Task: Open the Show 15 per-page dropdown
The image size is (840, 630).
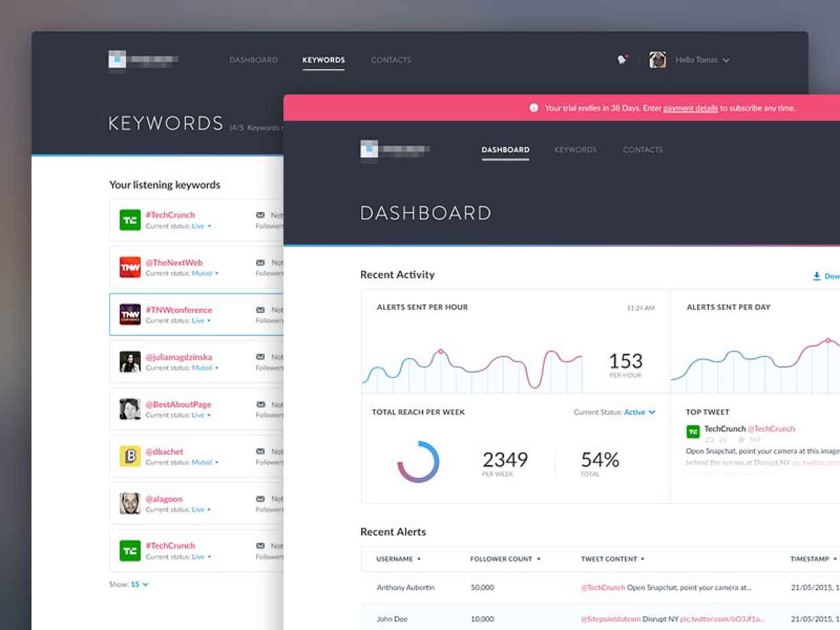Action: click(x=139, y=584)
